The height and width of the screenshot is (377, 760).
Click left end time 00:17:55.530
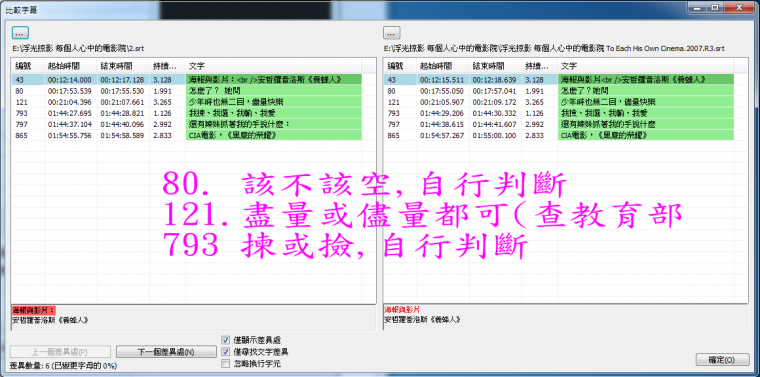tap(122, 91)
